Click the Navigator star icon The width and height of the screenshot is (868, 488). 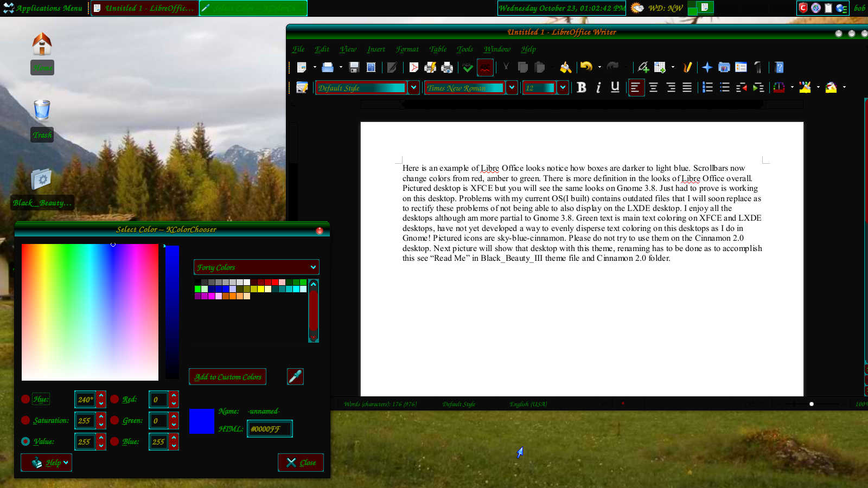707,67
